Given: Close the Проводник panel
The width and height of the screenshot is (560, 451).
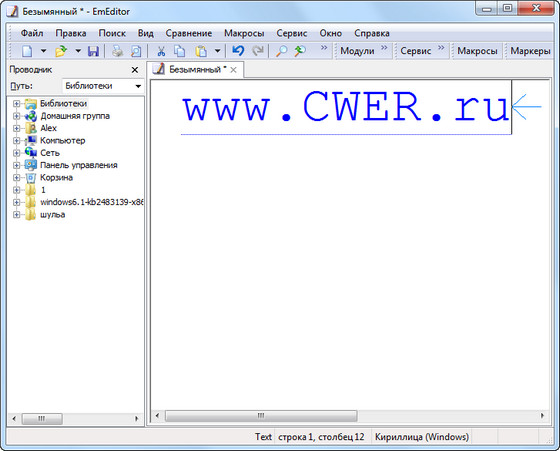Looking at the screenshot, I should (135, 70).
